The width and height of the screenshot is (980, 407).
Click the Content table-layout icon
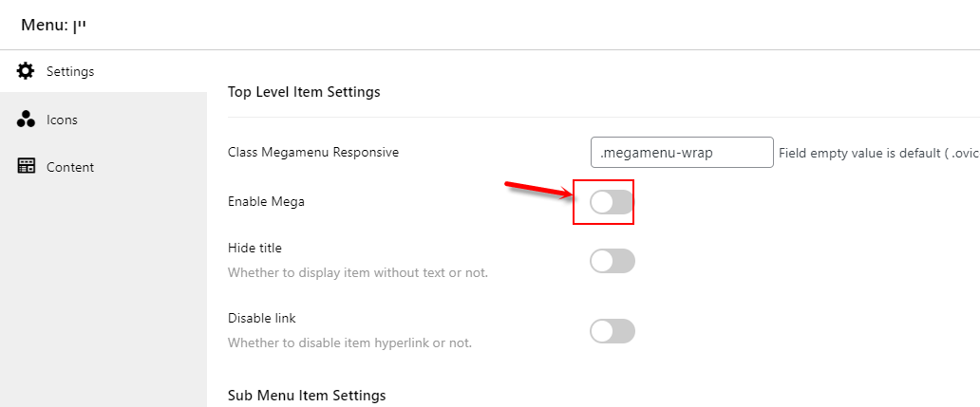point(26,167)
